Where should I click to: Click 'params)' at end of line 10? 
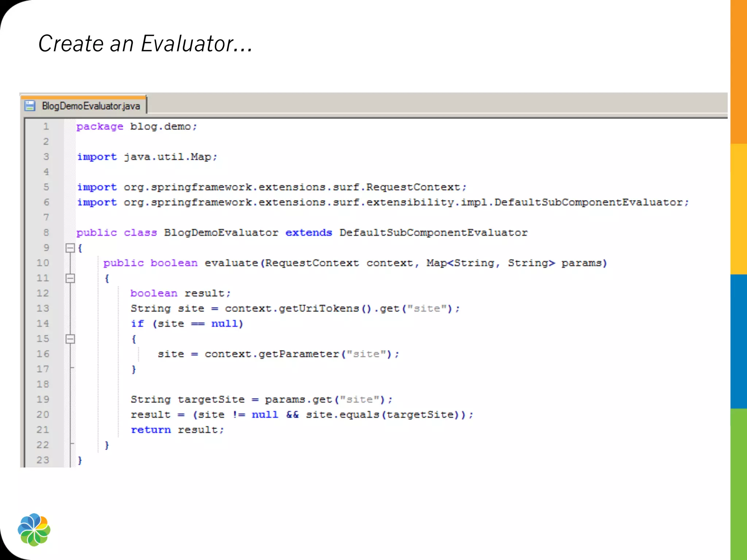coord(584,263)
